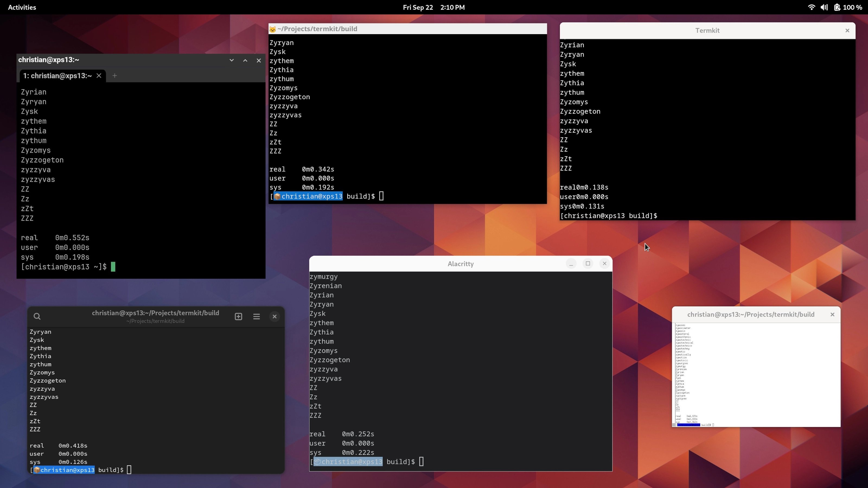
Task: Click new tab icon in GNOME terminal
Action: (238, 316)
